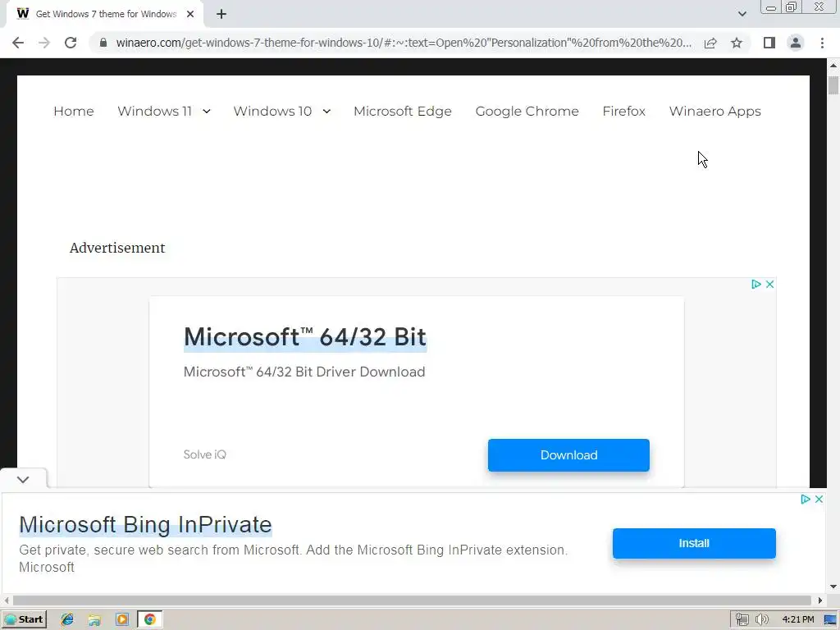Share this page via share icon

(x=710, y=43)
